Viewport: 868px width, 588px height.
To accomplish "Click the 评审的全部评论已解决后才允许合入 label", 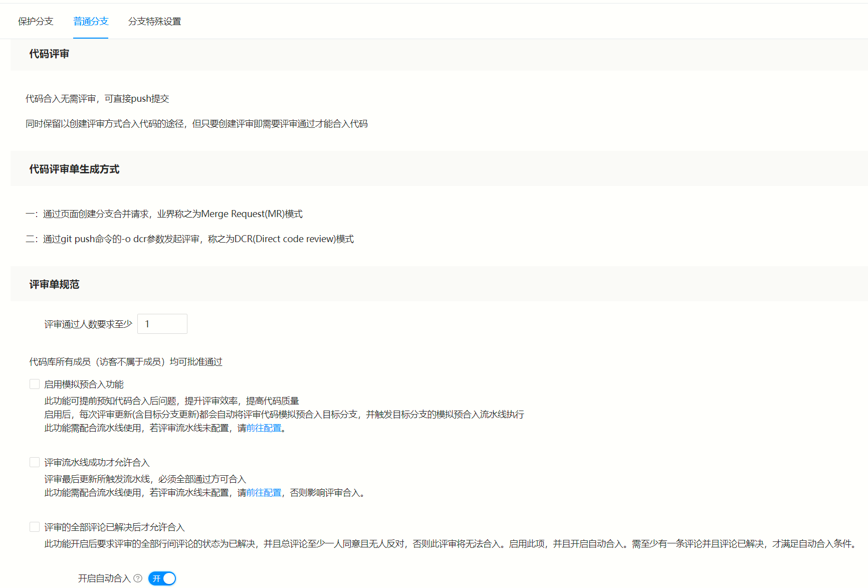I will click(x=114, y=526).
